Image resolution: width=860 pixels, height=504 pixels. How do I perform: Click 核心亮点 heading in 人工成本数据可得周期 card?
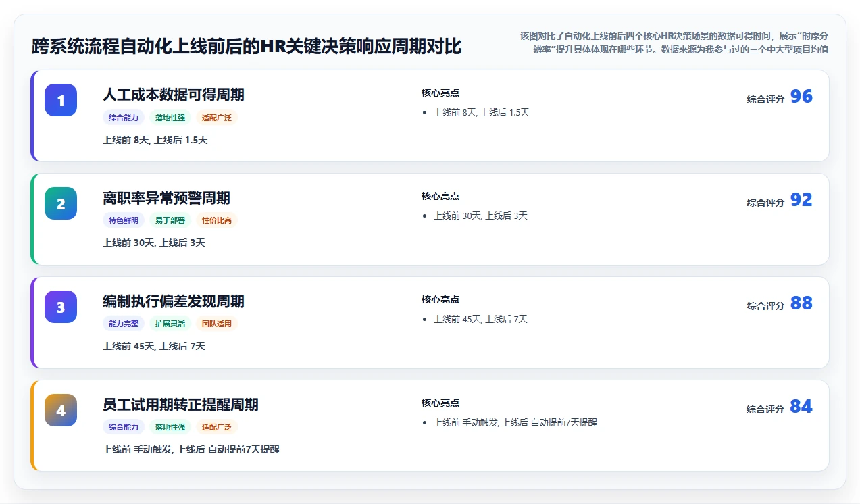(x=440, y=93)
